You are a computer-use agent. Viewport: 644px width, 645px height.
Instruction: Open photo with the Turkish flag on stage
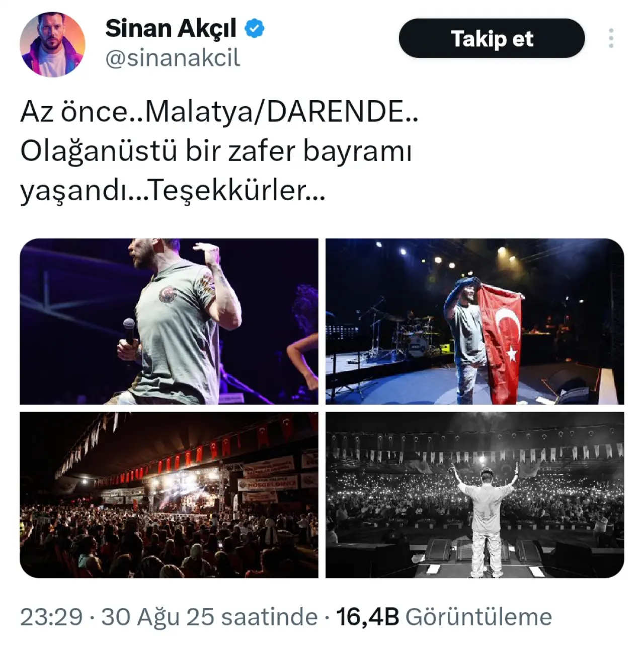[x=474, y=321]
